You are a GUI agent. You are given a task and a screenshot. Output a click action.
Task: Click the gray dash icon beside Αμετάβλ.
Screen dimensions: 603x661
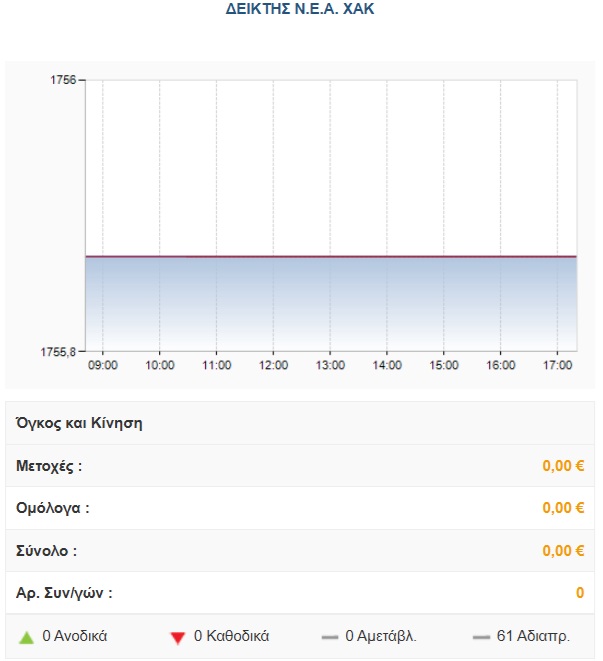(x=330, y=637)
